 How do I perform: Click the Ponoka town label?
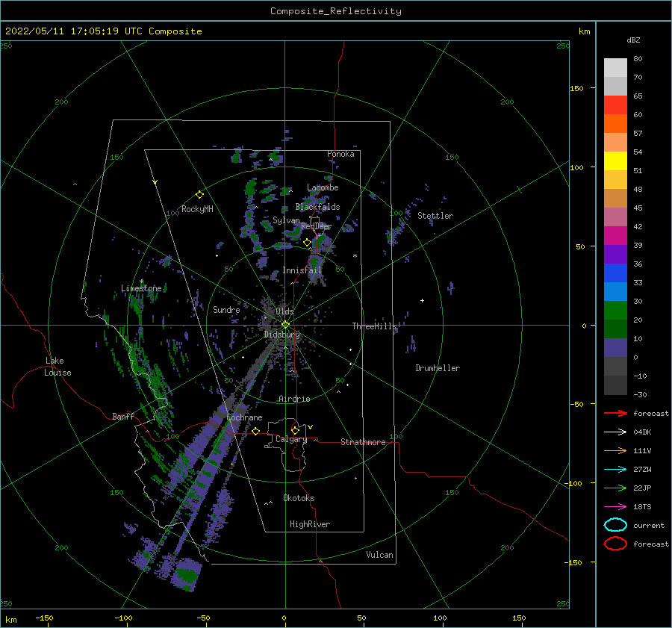(340, 154)
